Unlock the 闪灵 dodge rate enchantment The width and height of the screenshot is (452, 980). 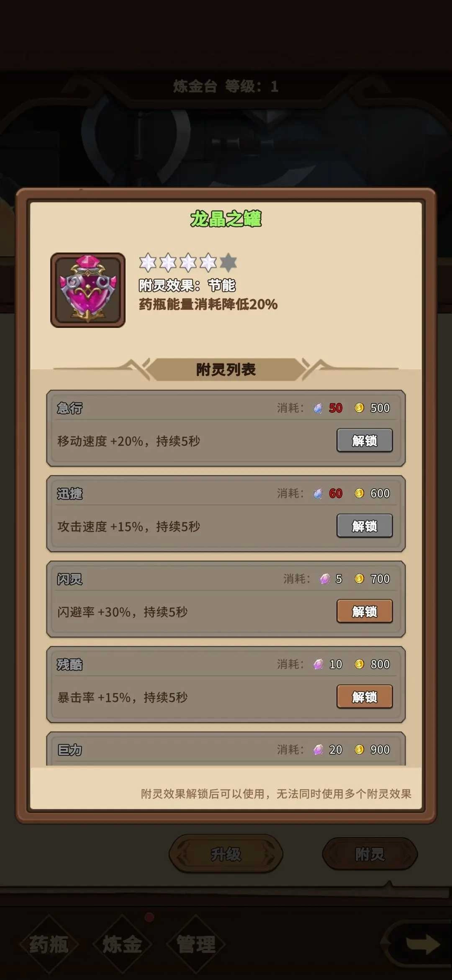pos(365,611)
